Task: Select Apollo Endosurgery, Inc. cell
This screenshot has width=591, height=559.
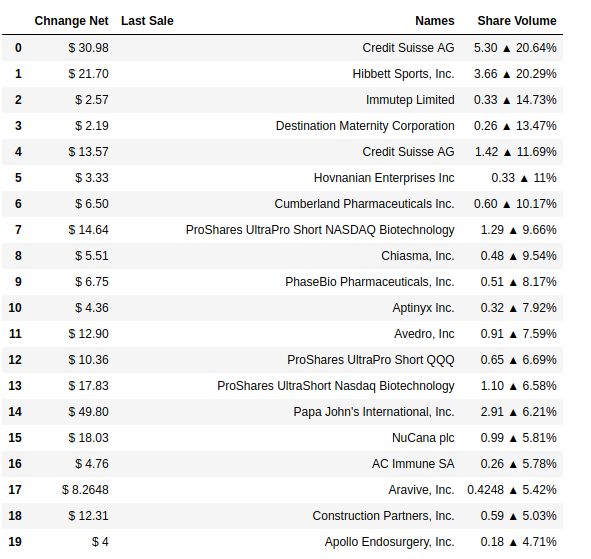Action: [389, 542]
